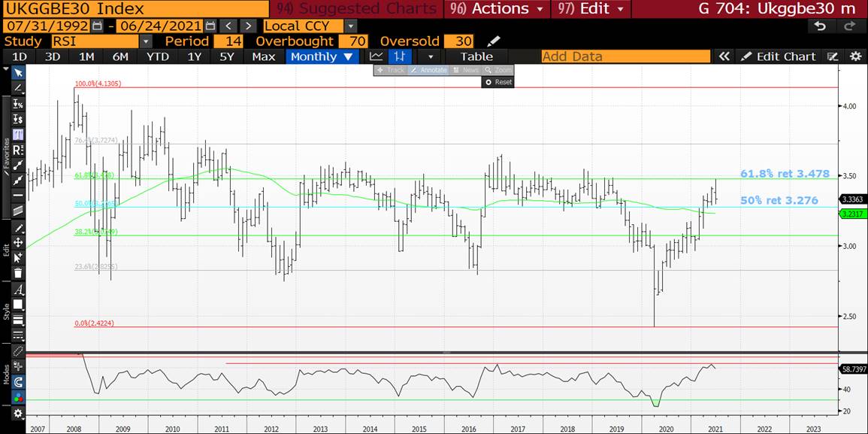Select the pencil edit annotation tool
Screen dimensions: 868x434
point(18,228)
